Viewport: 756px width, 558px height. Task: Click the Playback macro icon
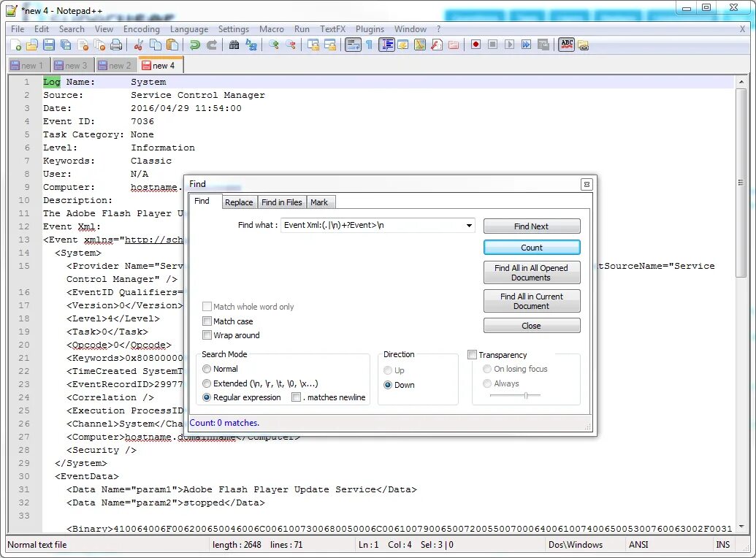pos(509,45)
